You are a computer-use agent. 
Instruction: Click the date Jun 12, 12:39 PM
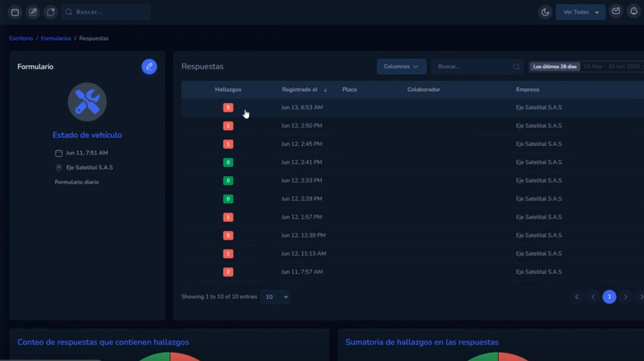coord(304,235)
